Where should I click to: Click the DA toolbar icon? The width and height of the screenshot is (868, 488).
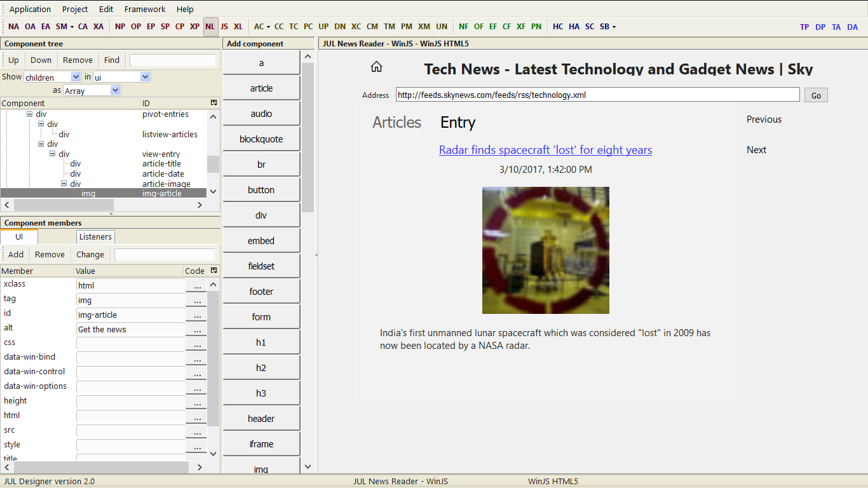point(852,27)
